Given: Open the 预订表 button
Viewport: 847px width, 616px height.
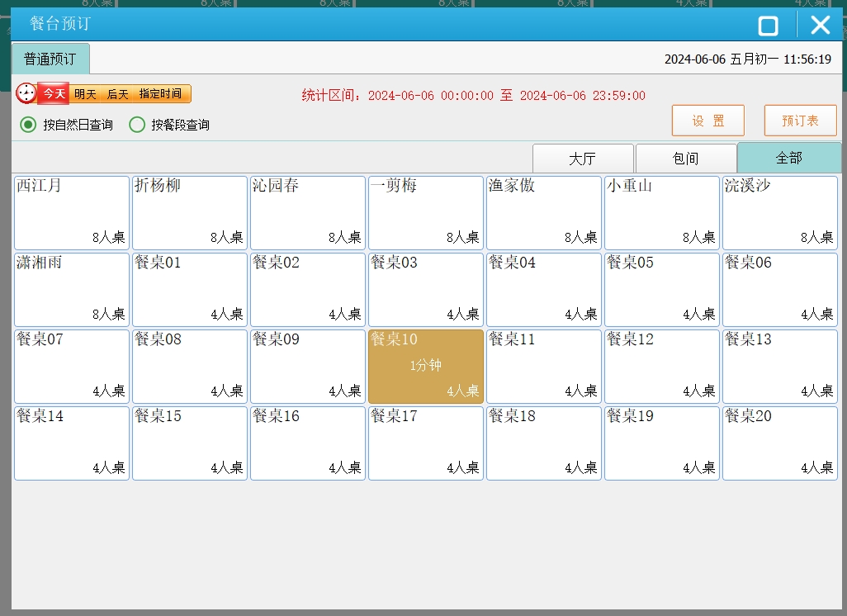Looking at the screenshot, I should (x=800, y=121).
